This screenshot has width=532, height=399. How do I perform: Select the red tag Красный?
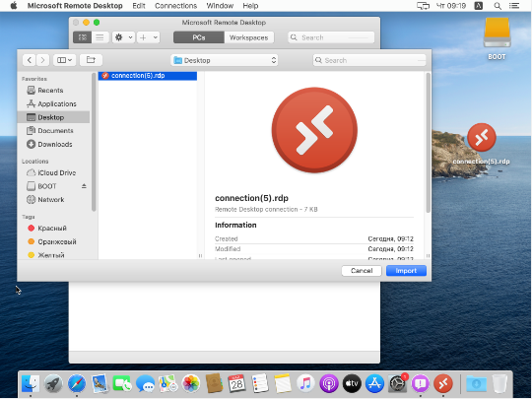click(x=51, y=228)
